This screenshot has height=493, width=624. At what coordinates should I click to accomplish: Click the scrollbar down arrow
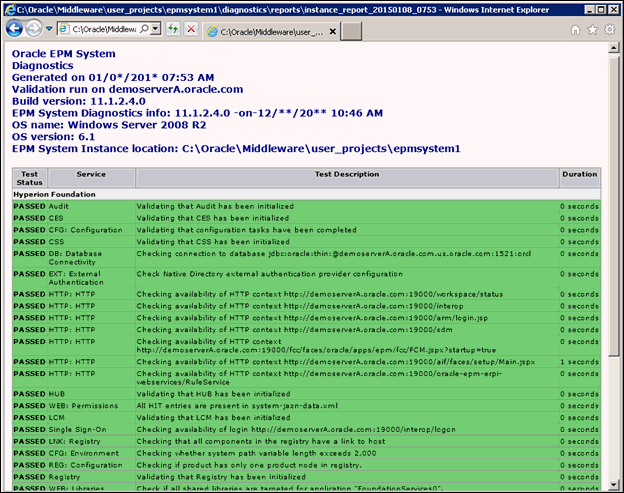614,485
